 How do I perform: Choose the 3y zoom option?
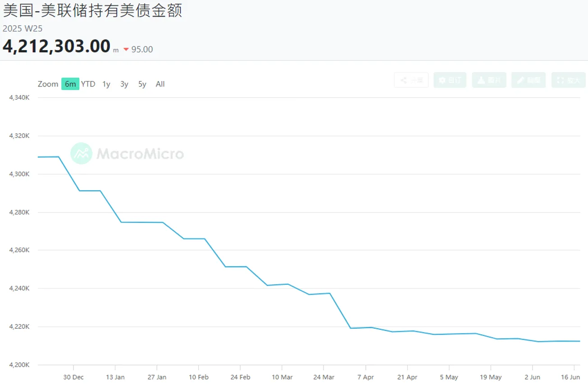(x=124, y=84)
